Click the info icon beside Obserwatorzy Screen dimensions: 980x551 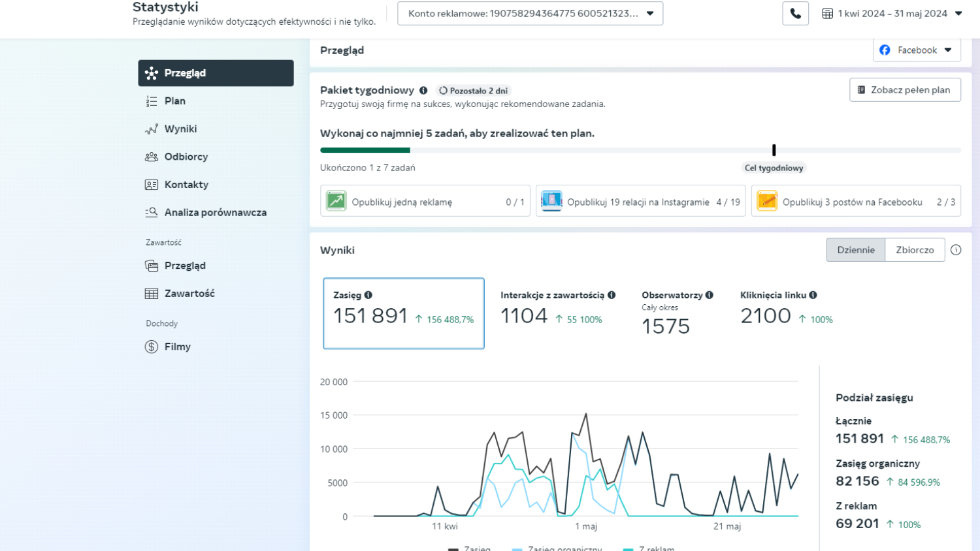[x=709, y=295]
